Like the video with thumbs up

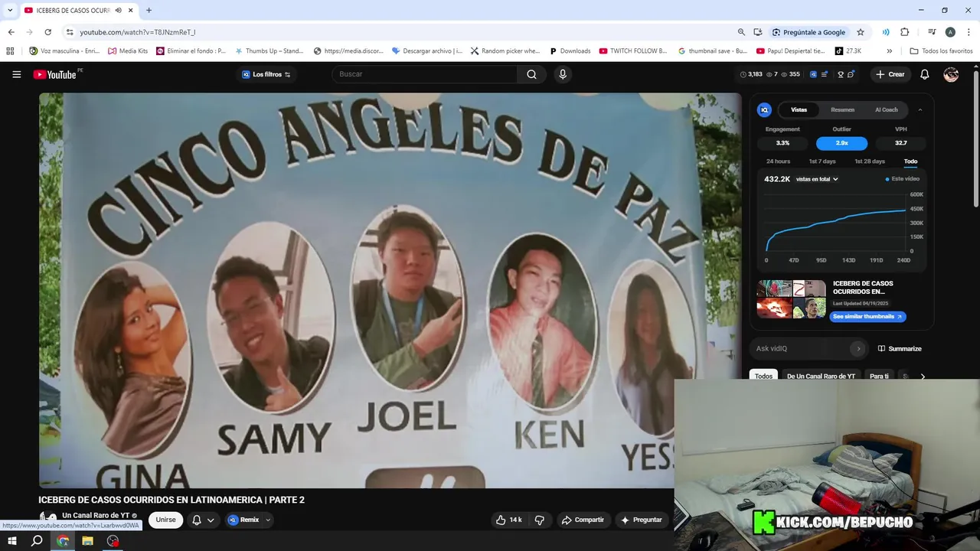(x=509, y=520)
